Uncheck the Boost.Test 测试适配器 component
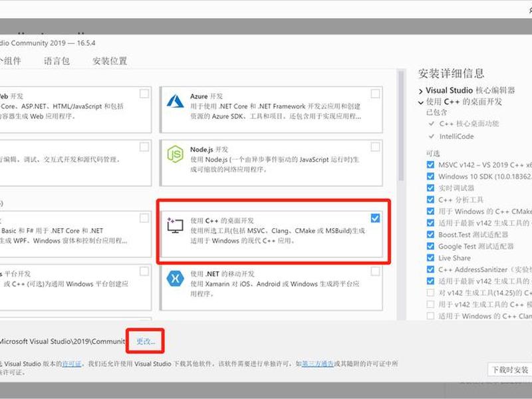532x399 pixels. [x=430, y=235]
